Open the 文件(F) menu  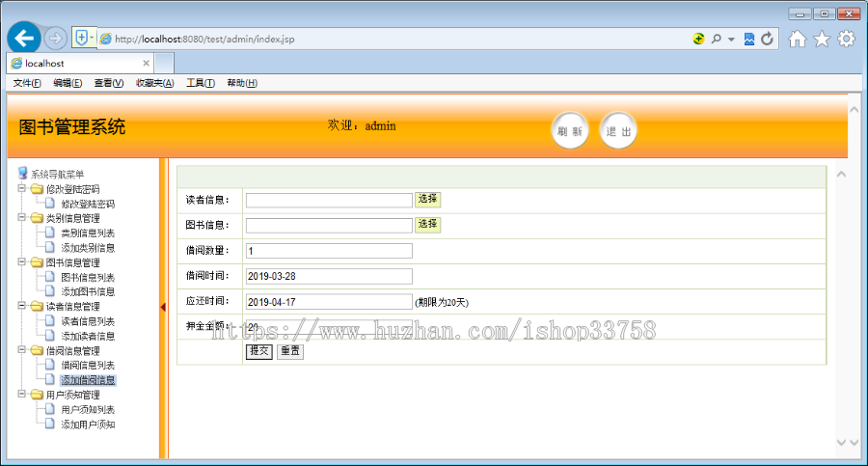point(27,83)
